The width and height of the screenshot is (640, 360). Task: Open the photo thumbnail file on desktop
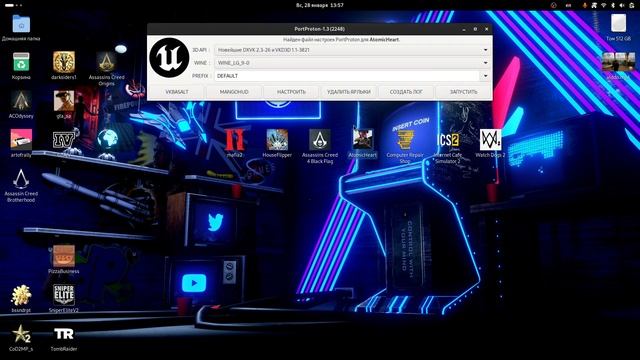(x=618, y=62)
